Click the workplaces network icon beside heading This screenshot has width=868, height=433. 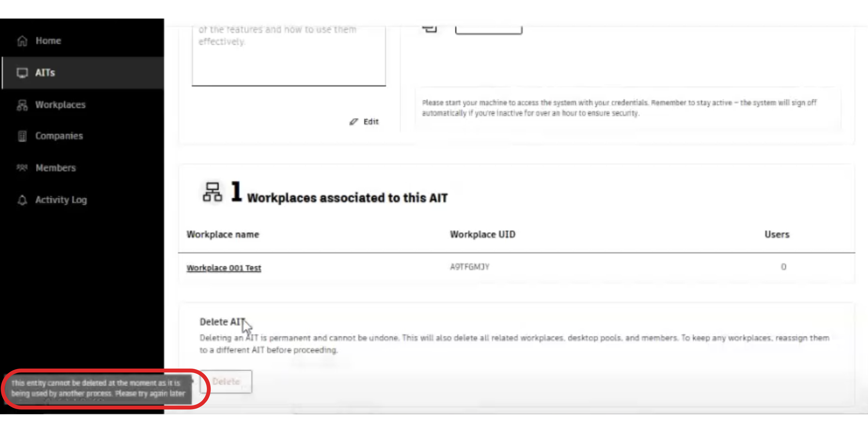[212, 192]
